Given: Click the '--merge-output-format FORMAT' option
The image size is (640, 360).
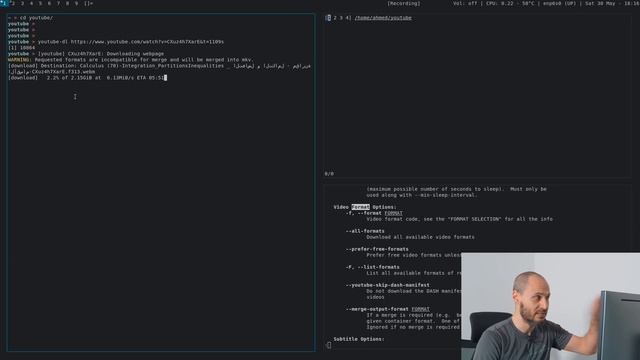Looking at the screenshot, I should point(388,309).
